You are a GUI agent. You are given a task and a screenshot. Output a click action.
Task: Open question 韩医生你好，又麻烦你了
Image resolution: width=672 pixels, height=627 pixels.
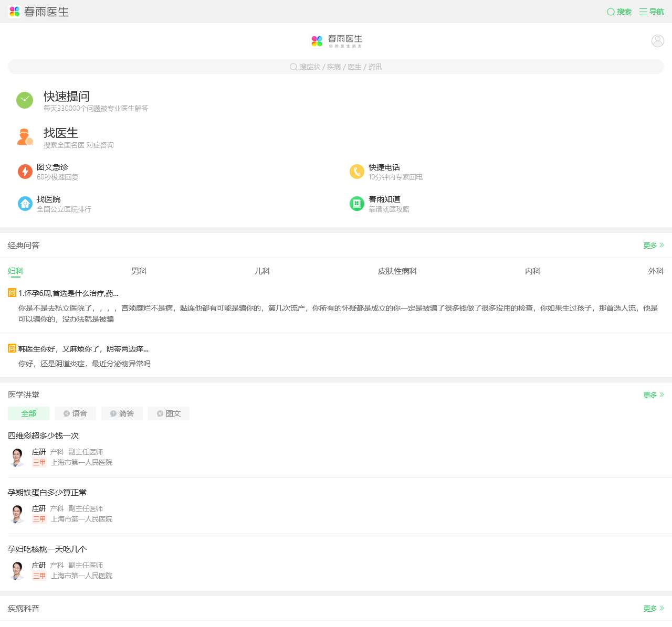[x=83, y=349]
